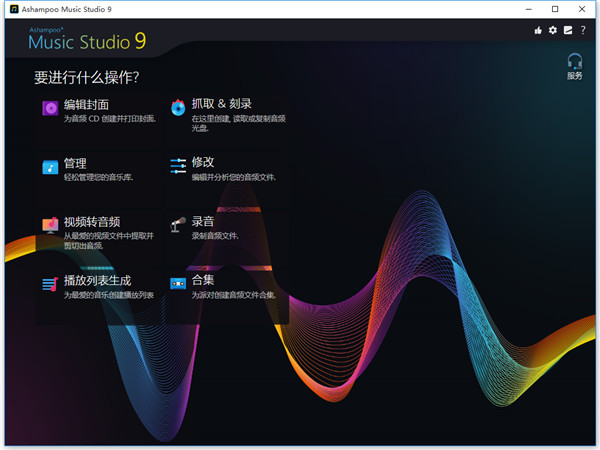Click the thumbs-up like icon
Viewport: 600px width, 450px height.
[x=538, y=30]
